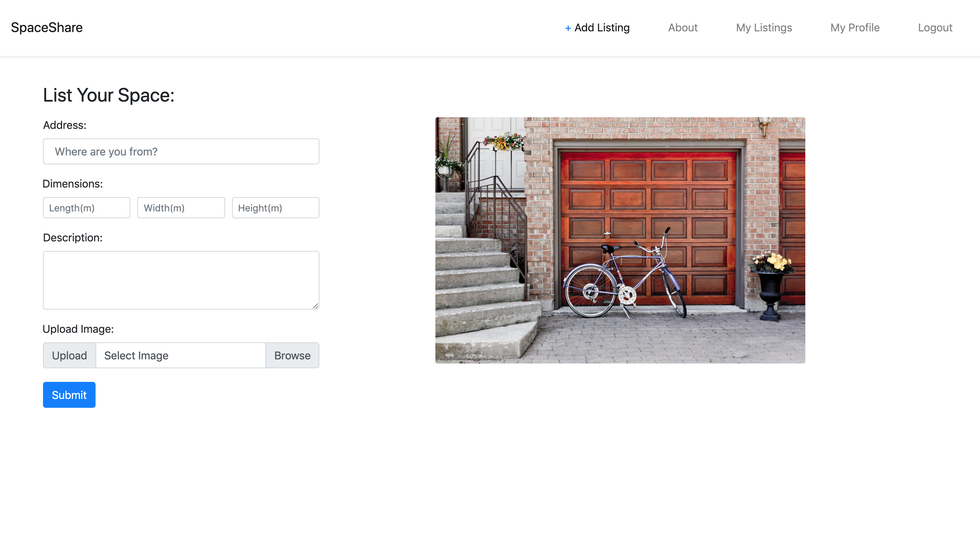Click the garage photo with the bicycle
Viewport: 980px width, 551px height.
[620, 240]
